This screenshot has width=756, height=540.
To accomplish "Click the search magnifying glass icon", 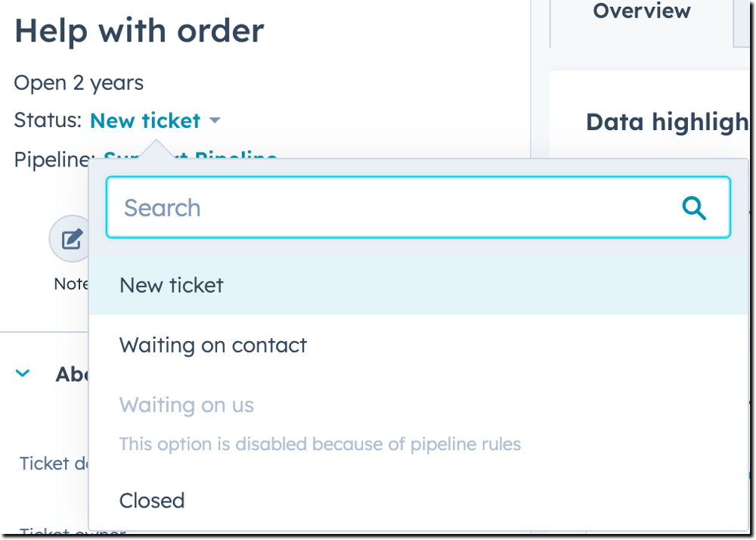I will coord(693,206).
